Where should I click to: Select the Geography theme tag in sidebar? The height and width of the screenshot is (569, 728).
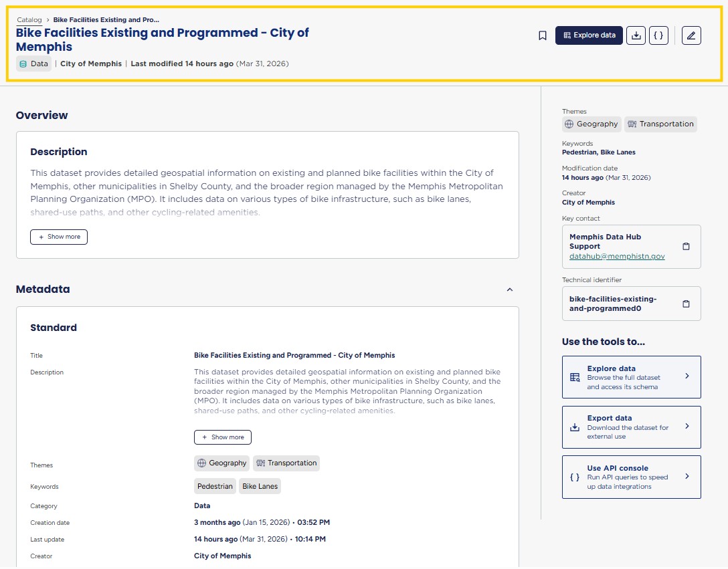pyautogui.click(x=591, y=124)
